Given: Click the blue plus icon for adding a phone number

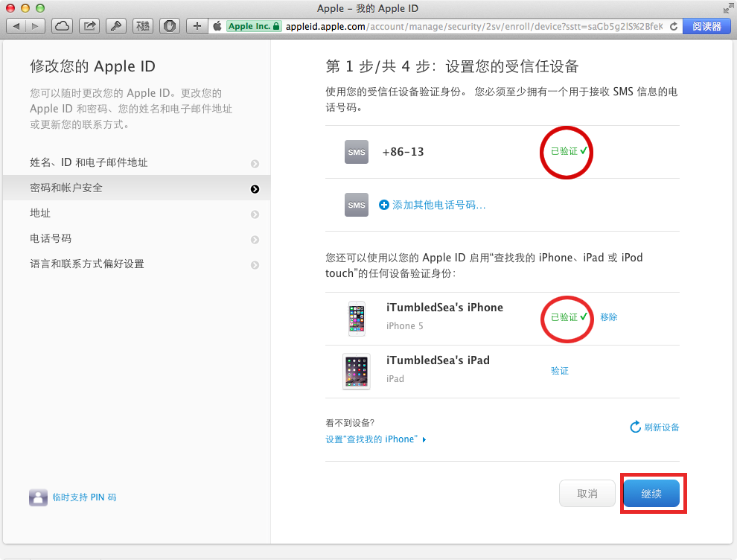Looking at the screenshot, I should [x=384, y=205].
